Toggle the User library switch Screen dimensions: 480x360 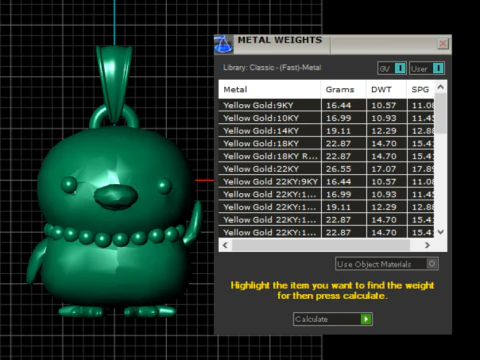pos(427,68)
